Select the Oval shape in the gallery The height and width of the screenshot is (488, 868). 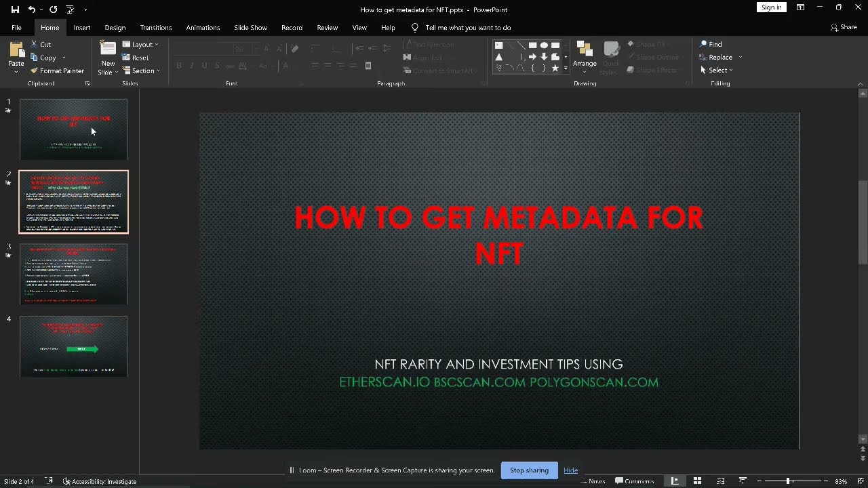point(544,45)
